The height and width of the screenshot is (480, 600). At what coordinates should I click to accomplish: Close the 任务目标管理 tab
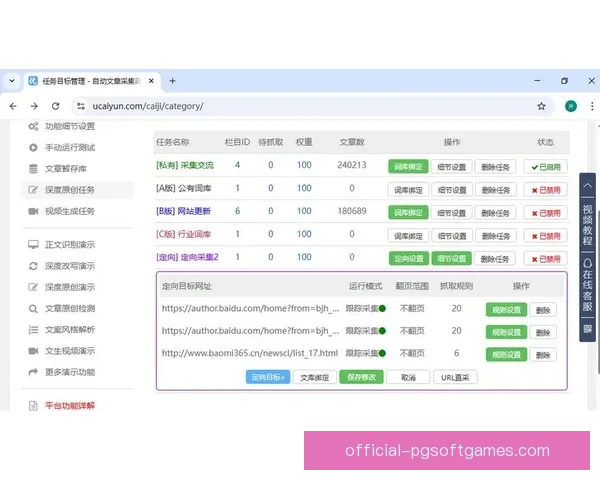(151, 81)
